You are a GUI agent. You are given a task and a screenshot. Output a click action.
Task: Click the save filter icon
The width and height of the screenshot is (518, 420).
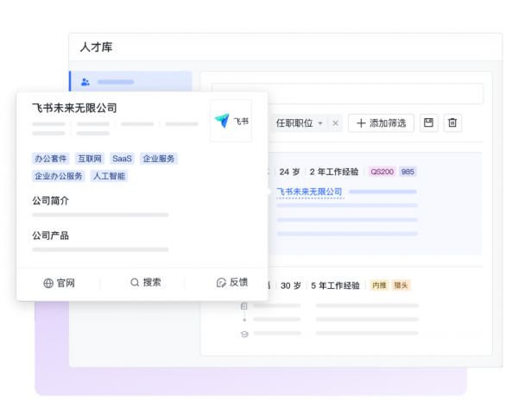pyautogui.click(x=428, y=123)
